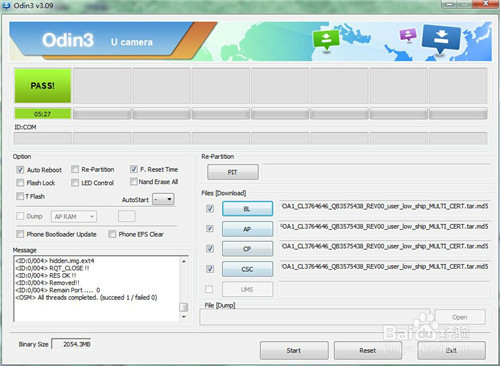Image resolution: width=500 pixels, height=366 pixels.
Task: Check Phone Bootloader Update option
Action: click(20, 234)
